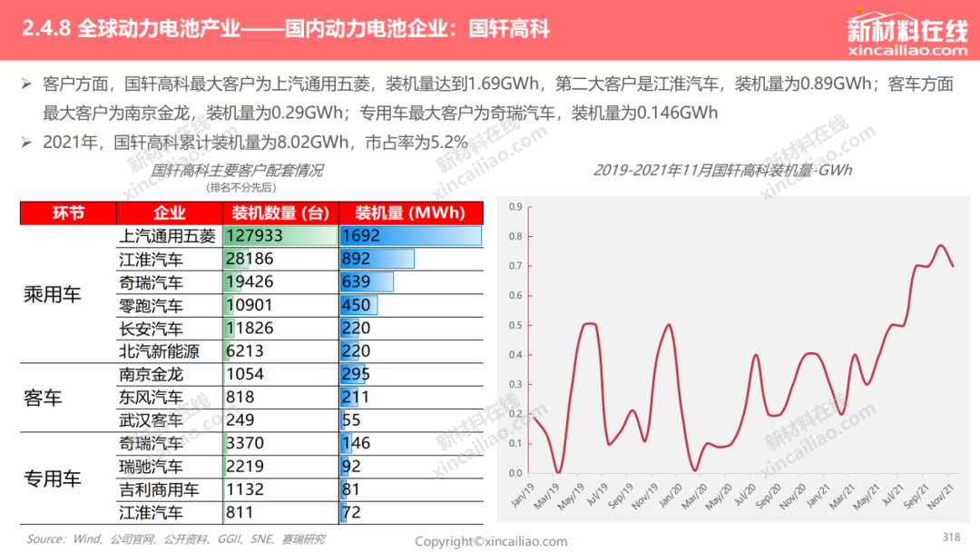Click the 55 MWh value

pyautogui.click(x=351, y=420)
